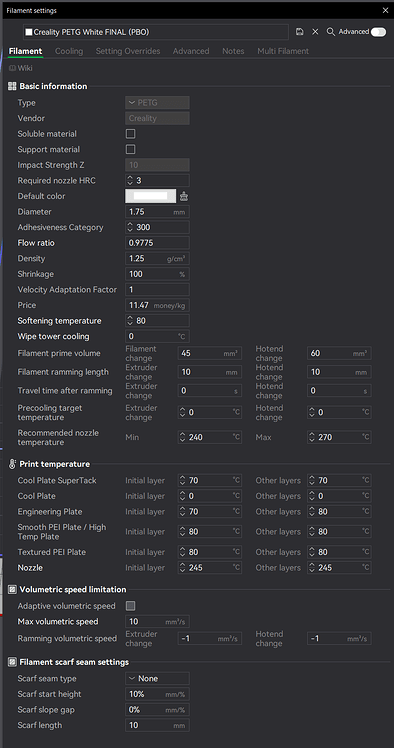Viewport: 394px width, 748px height.
Task: Click the Velocity Adaptation Factor field
Action: [x=157, y=290]
